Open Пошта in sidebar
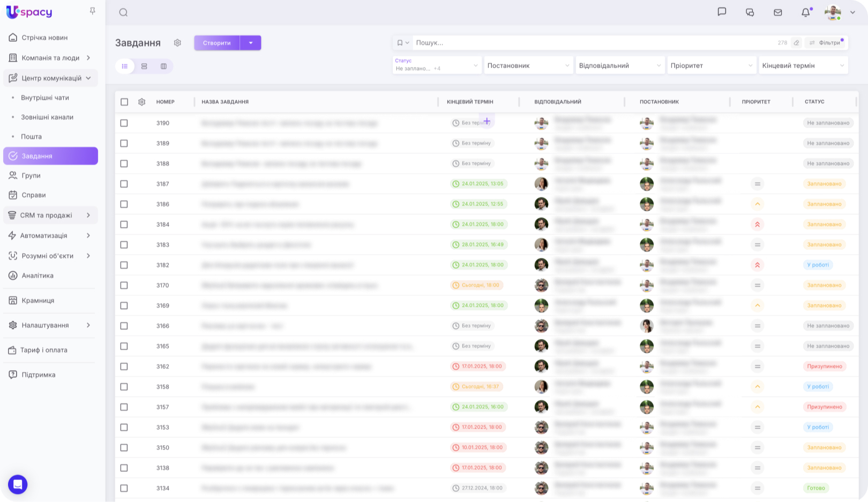Screen dimensions: 868x502 point(31,137)
